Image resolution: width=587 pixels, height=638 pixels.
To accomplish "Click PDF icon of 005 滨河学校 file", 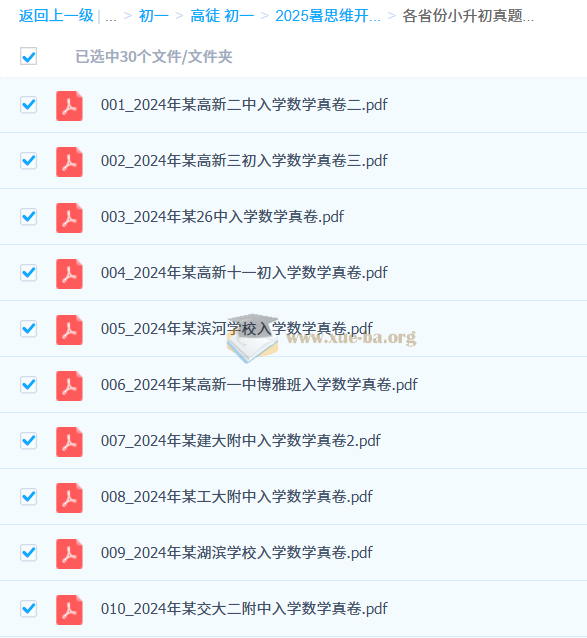I will [x=69, y=330].
